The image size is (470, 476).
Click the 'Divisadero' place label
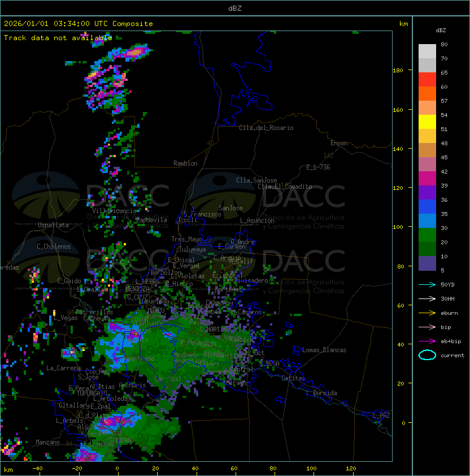pyautogui.click(x=251, y=280)
